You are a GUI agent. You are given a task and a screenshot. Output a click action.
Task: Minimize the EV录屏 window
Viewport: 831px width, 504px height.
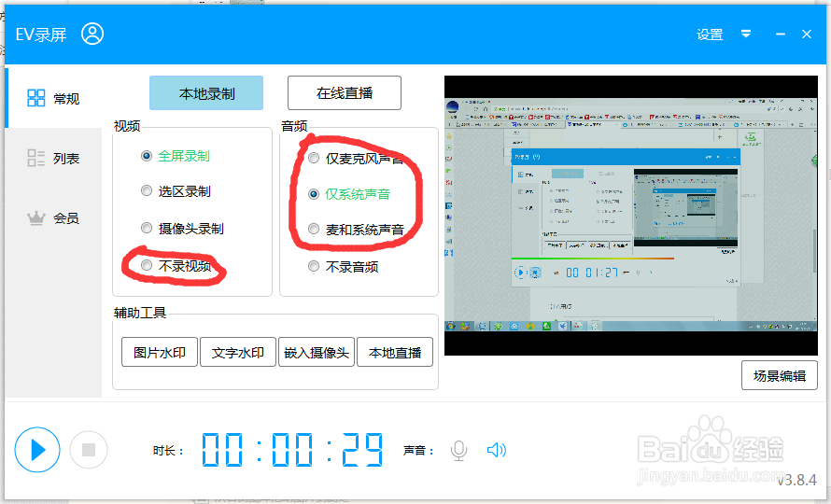(781, 34)
